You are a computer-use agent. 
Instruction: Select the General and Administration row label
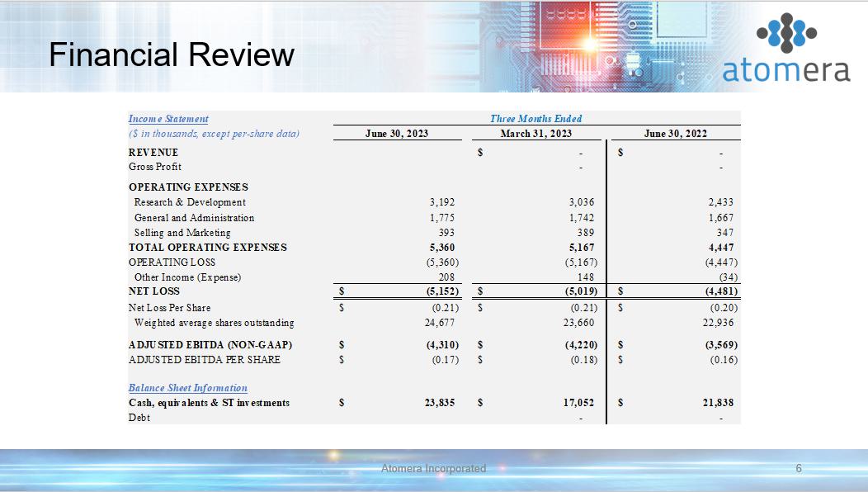coord(194,218)
